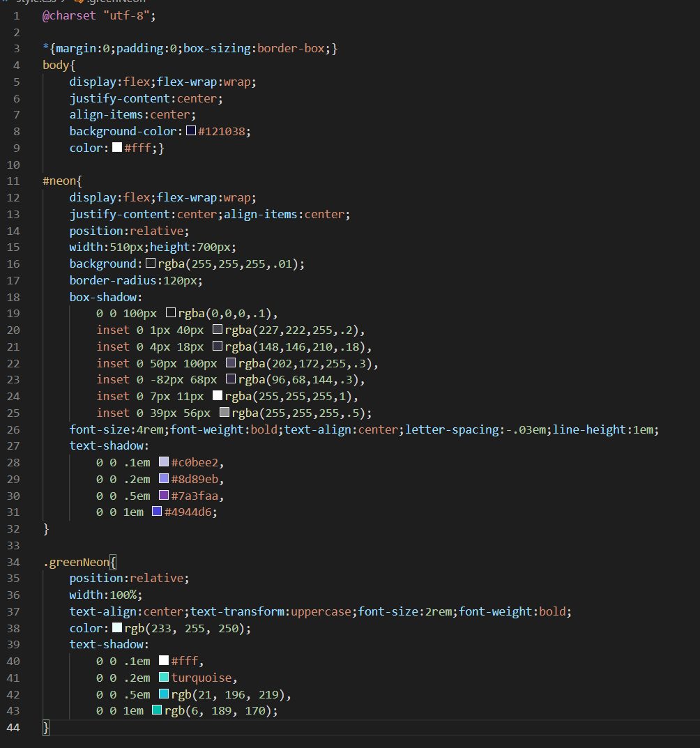
Task: Place cursor on the #neon selector
Action: [59, 181]
